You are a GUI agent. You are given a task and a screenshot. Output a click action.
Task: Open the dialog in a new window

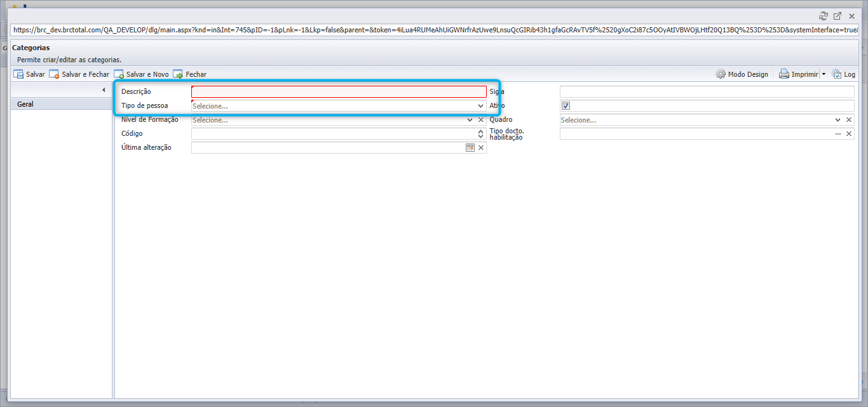point(837,17)
